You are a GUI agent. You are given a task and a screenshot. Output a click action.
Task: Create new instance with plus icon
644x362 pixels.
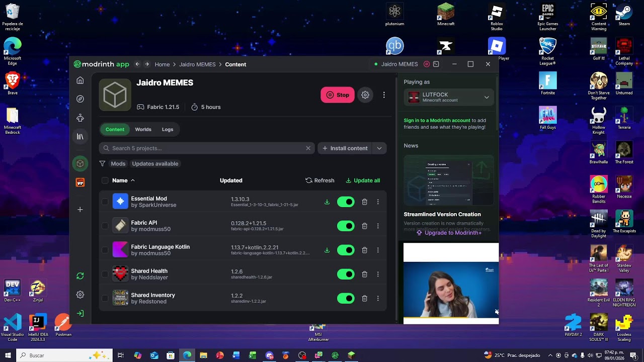[80, 210]
